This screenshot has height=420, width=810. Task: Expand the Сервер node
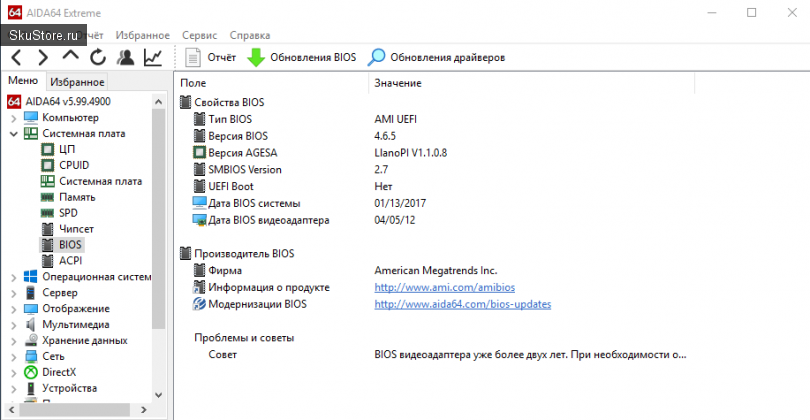(x=14, y=293)
